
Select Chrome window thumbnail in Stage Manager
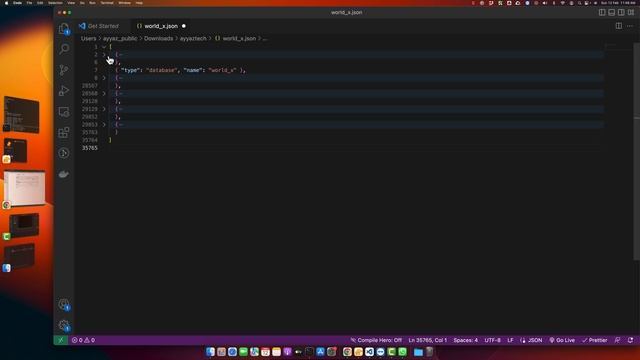click(x=24, y=188)
